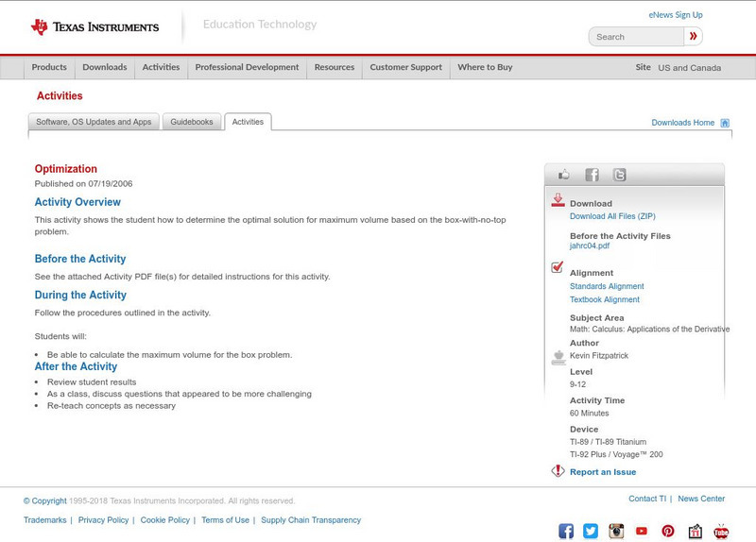
Task: Click the red Activities page heading
Action: point(60,96)
